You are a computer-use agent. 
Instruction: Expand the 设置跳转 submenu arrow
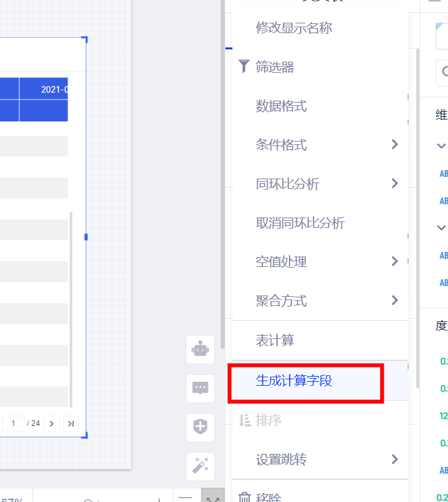[395, 459]
